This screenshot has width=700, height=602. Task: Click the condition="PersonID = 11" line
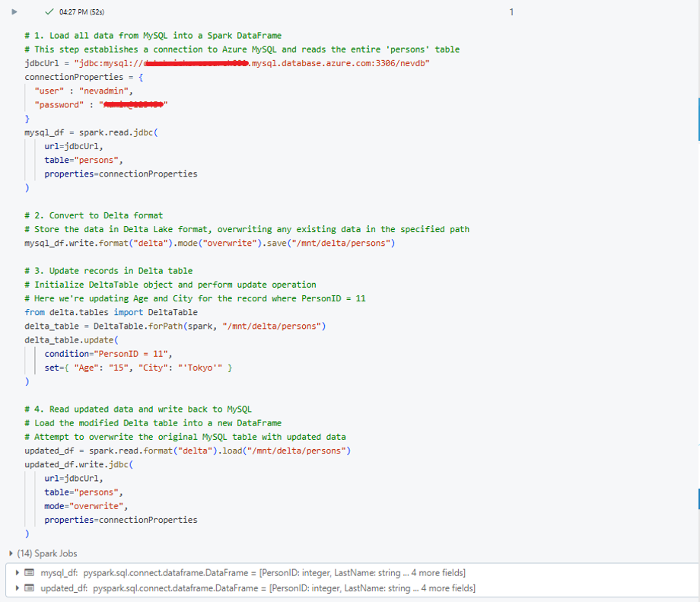point(108,354)
